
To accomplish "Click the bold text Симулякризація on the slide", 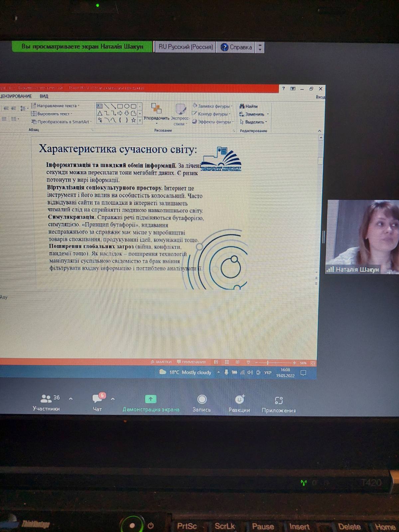I will pos(71,217).
